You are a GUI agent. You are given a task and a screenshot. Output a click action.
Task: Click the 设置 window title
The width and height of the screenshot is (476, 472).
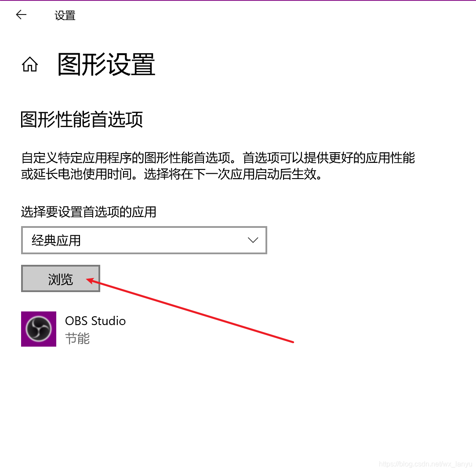tap(65, 15)
